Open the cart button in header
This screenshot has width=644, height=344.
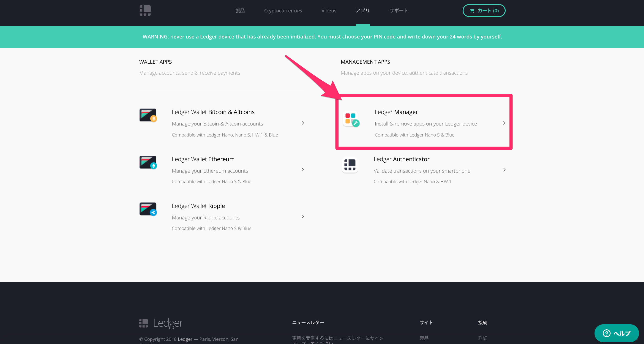click(484, 11)
